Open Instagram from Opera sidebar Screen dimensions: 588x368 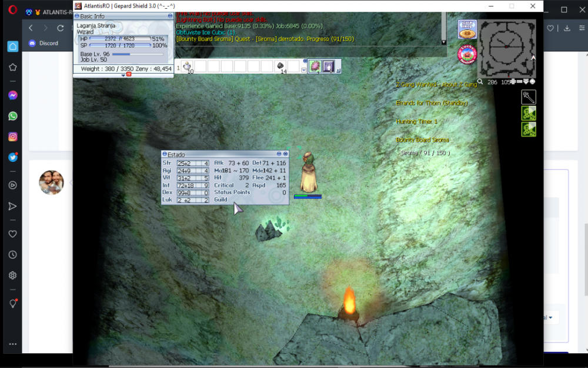pos(12,137)
